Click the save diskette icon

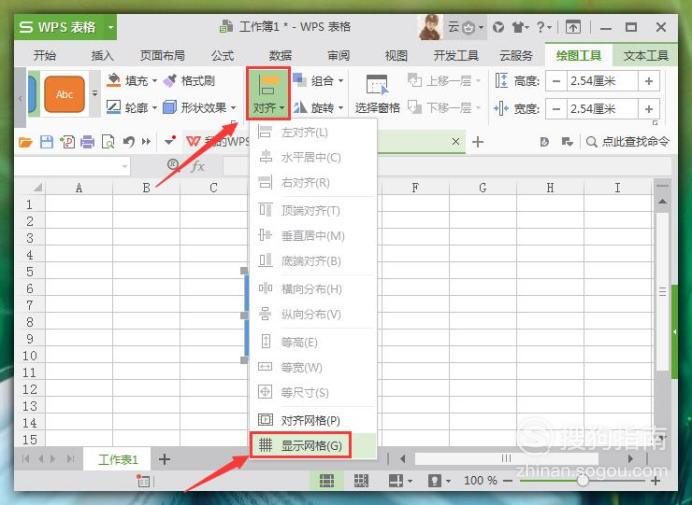46,142
